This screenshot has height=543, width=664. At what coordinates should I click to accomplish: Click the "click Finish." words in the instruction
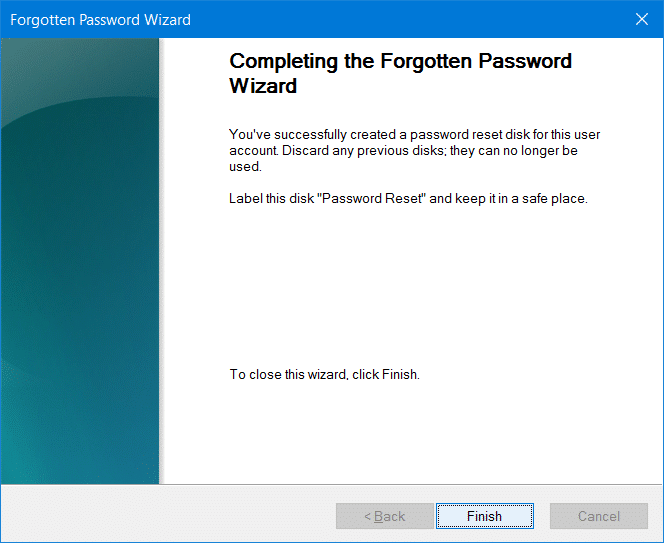387,375
